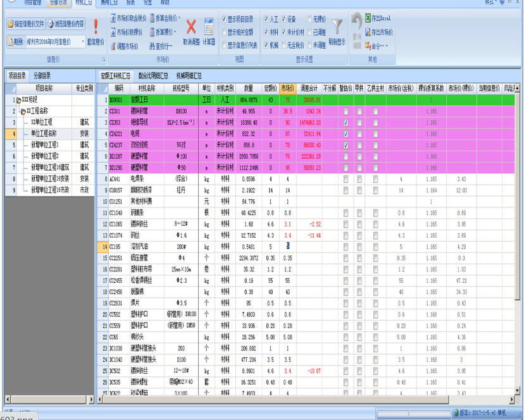Viewport: 524px width, 420px height.
Task: Expand the 折算含税价 dropdown arrow
Action: pos(180,18)
